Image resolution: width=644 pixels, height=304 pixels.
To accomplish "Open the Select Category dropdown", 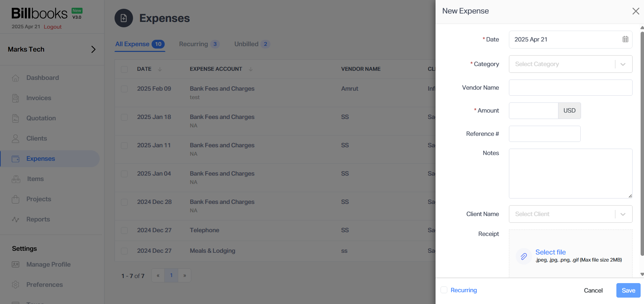I will pos(570,64).
